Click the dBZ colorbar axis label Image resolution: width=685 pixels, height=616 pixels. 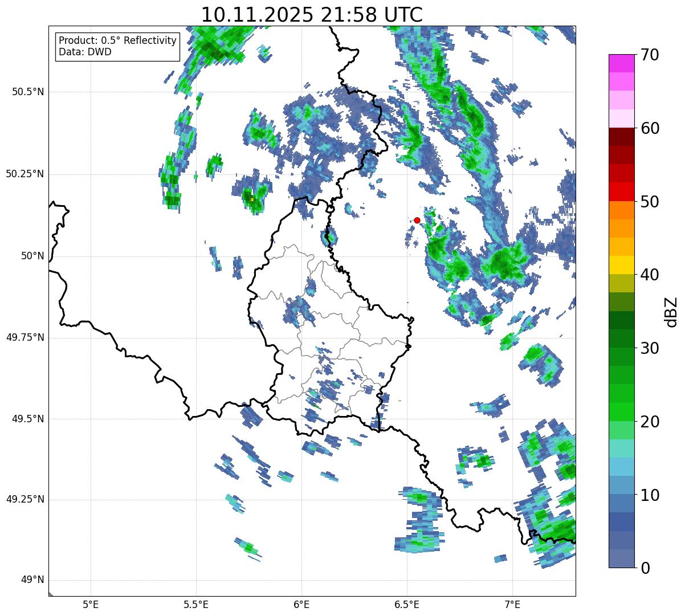pyautogui.click(x=671, y=312)
